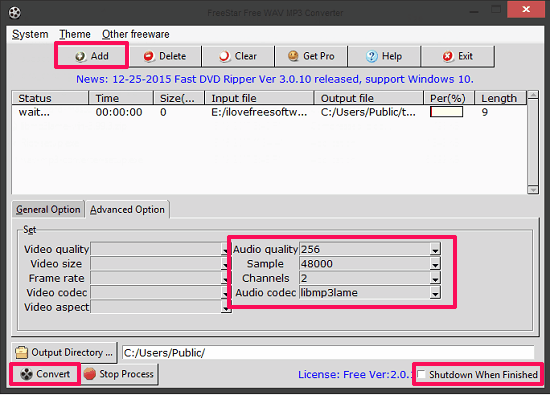Expand the Video codec dropdown
This screenshot has height=395, width=550.
point(226,293)
